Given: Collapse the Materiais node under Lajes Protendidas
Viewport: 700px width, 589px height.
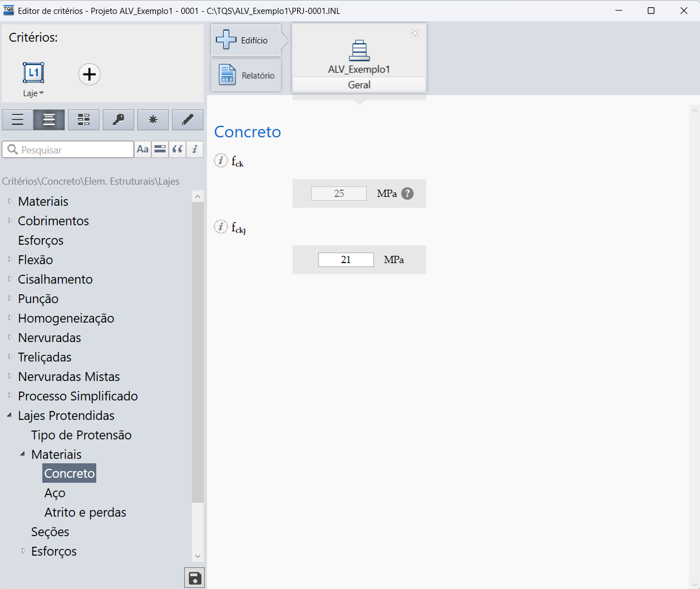Looking at the screenshot, I should [23, 454].
